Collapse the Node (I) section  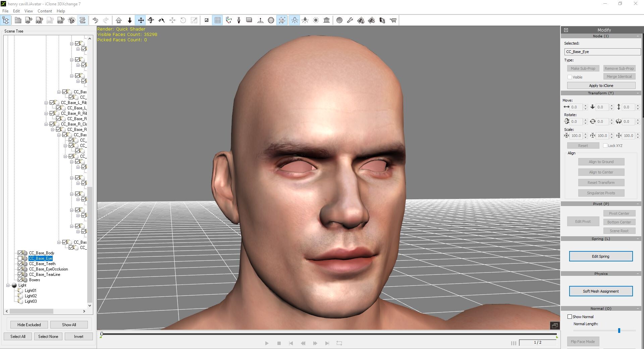coord(638,36)
